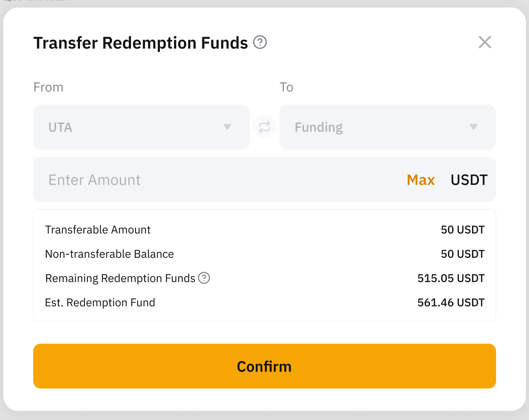Image resolution: width=529 pixels, height=420 pixels.
Task: Click the USDT currency label in amount field
Action: tap(469, 180)
